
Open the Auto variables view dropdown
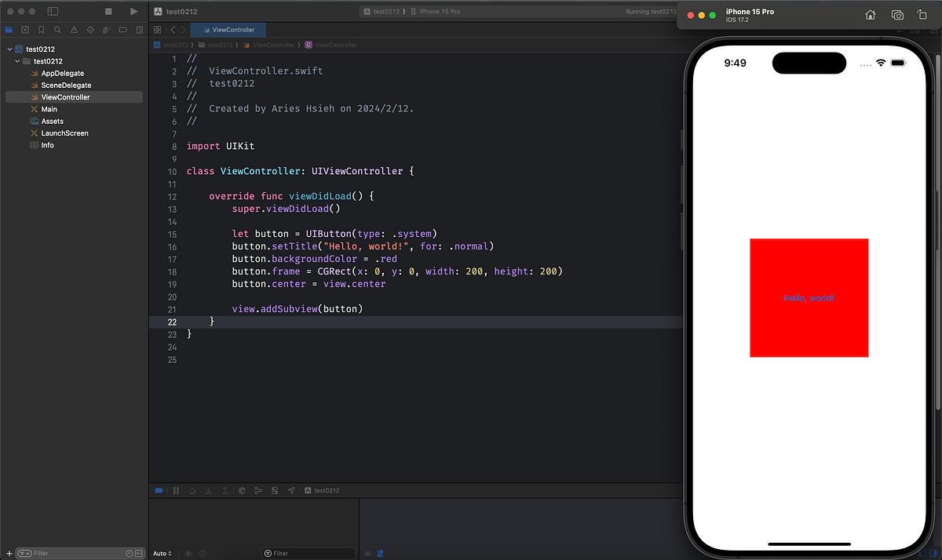point(161,553)
